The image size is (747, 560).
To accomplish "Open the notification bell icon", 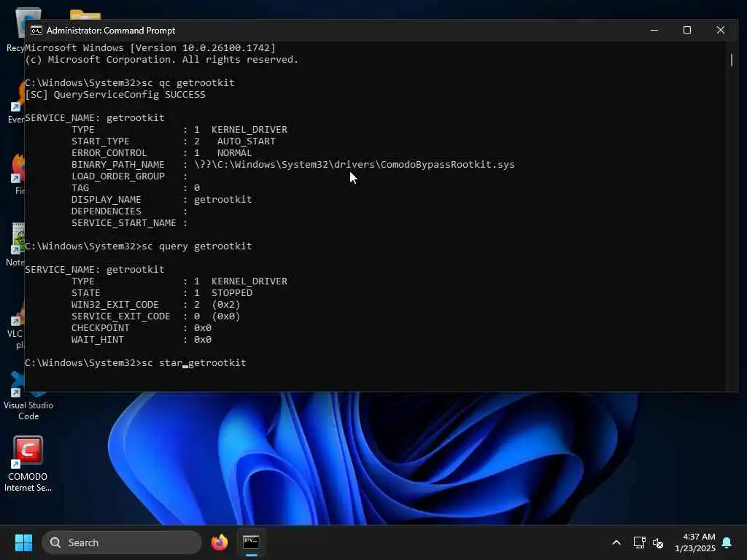I will click(727, 542).
